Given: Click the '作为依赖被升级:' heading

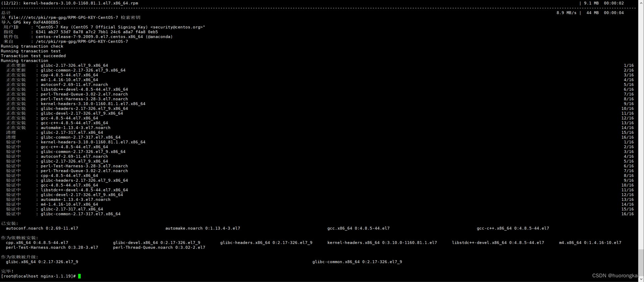Looking at the screenshot, I should point(20,257).
